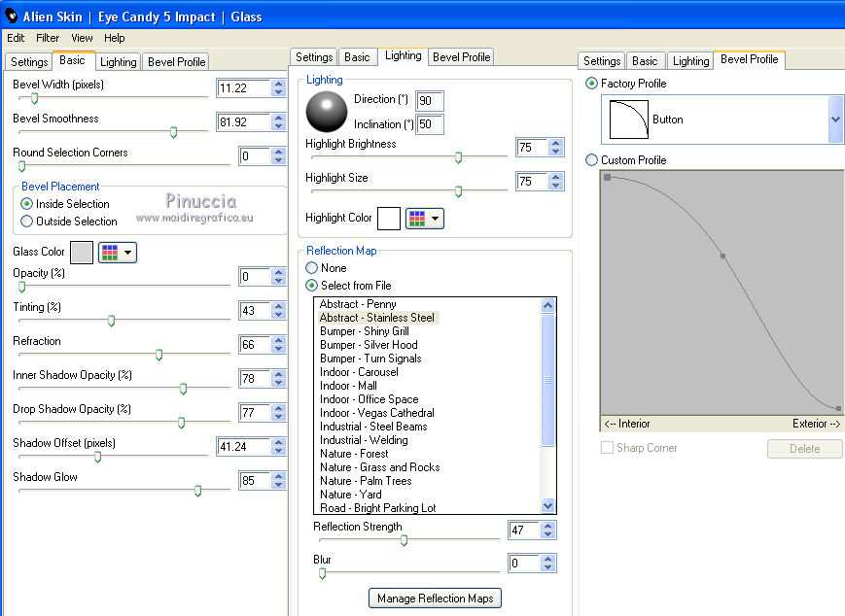Image resolution: width=845 pixels, height=616 pixels.
Task: Select Nature - Forest reflection map
Action: 354,454
